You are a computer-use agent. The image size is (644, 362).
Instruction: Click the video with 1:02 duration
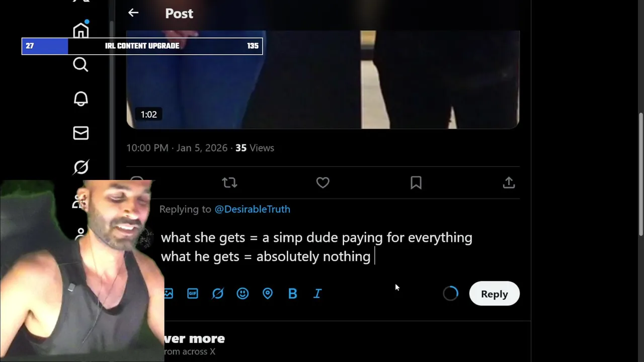pos(323,79)
